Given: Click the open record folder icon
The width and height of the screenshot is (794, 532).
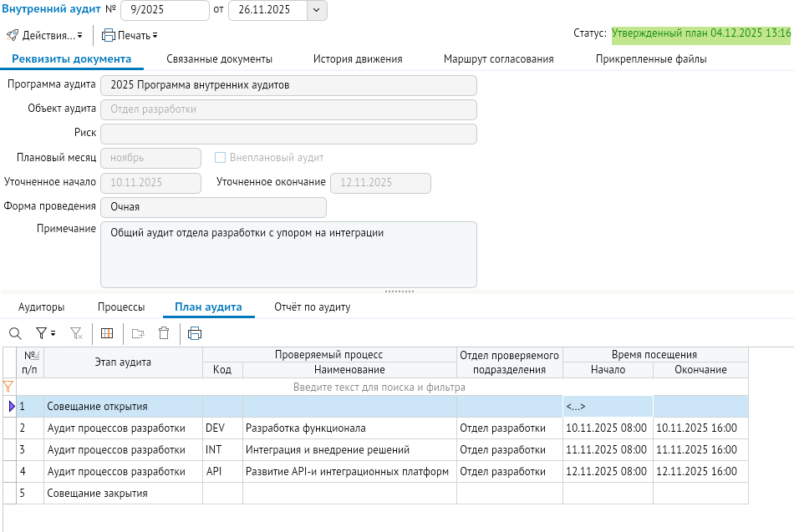Looking at the screenshot, I should point(138,333).
